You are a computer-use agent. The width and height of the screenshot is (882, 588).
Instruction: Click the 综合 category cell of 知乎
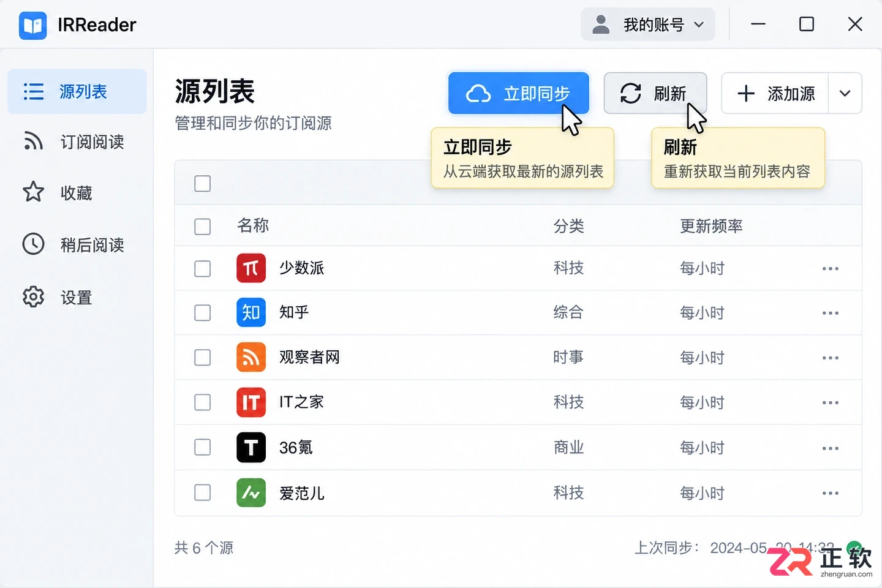coord(568,312)
